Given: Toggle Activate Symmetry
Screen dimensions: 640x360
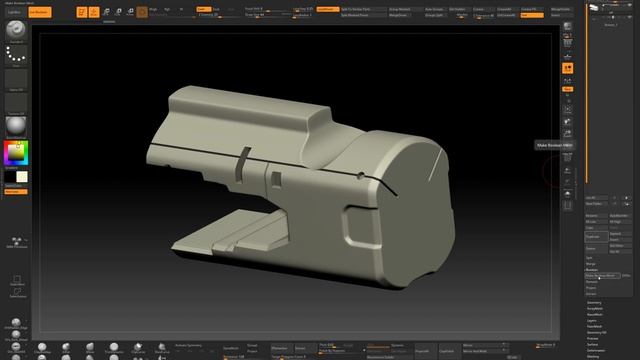Looking at the screenshot, I should [189, 345].
